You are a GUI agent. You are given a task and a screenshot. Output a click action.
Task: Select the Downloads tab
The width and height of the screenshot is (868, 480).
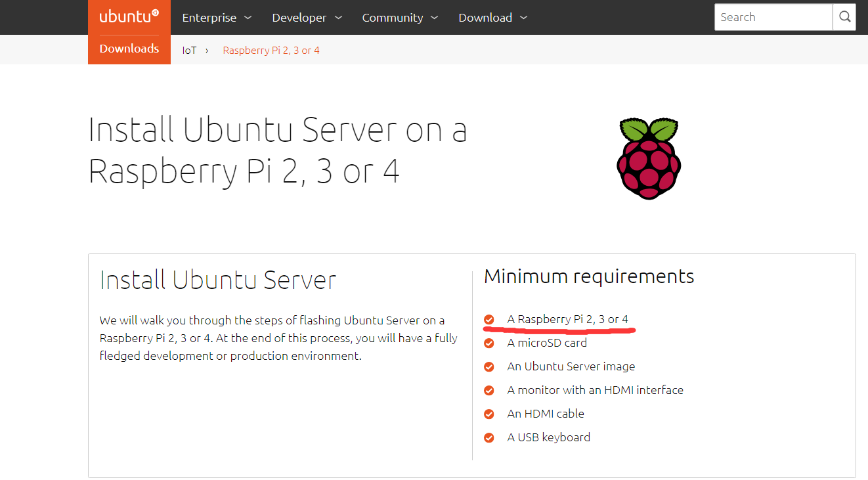click(x=129, y=49)
